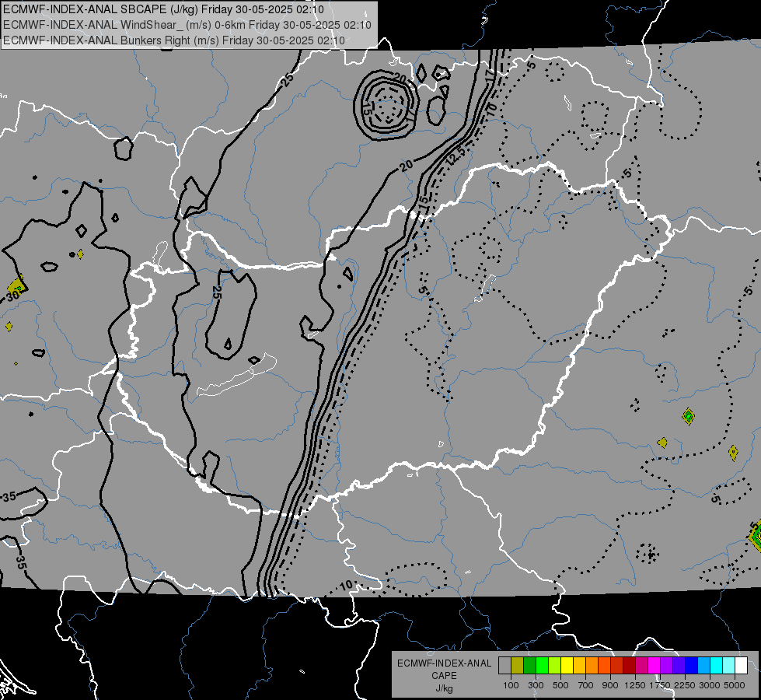Click the 700 legend tick value
The image size is (761, 700).
[586, 685]
